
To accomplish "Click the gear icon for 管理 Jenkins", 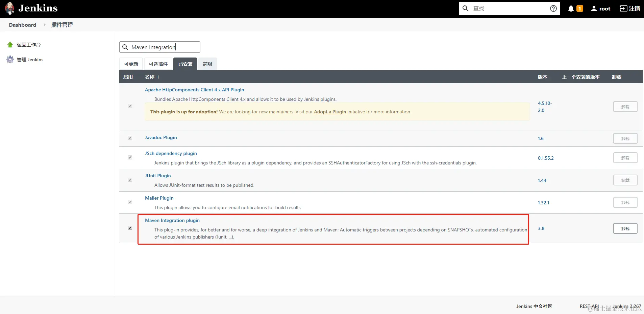I will click(x=10, y=60).
